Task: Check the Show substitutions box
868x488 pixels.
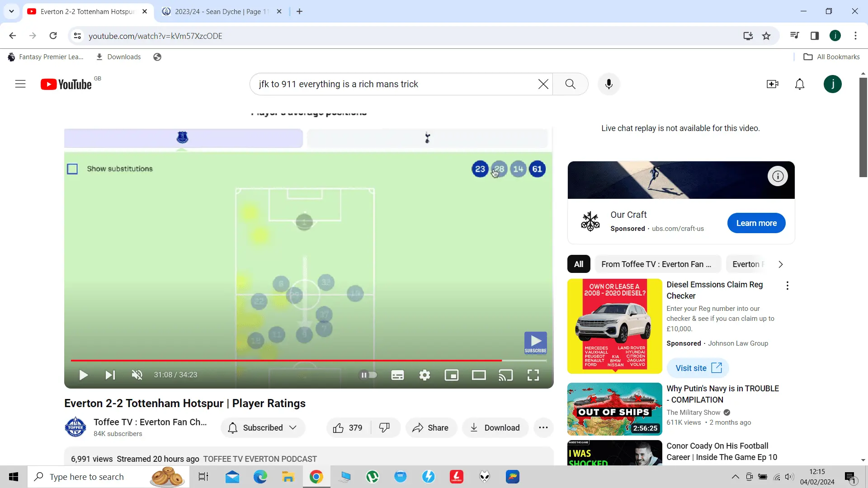Action: tap(72, 169)
